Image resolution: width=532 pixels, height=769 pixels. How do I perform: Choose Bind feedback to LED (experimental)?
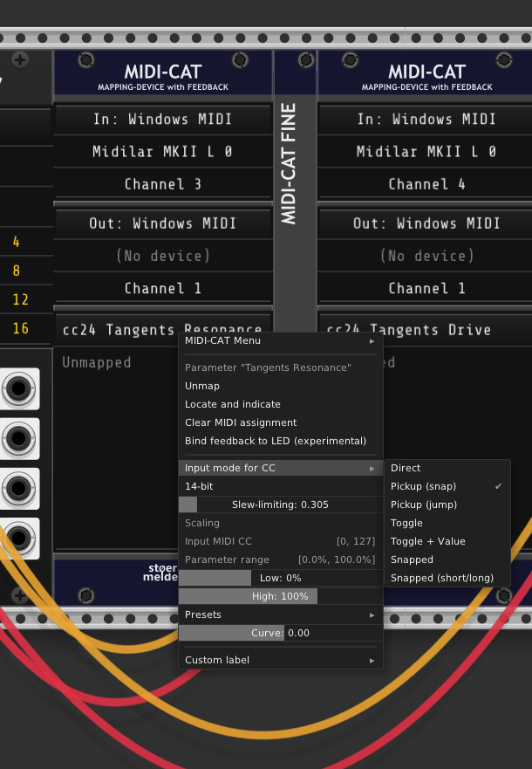point(280,441)
